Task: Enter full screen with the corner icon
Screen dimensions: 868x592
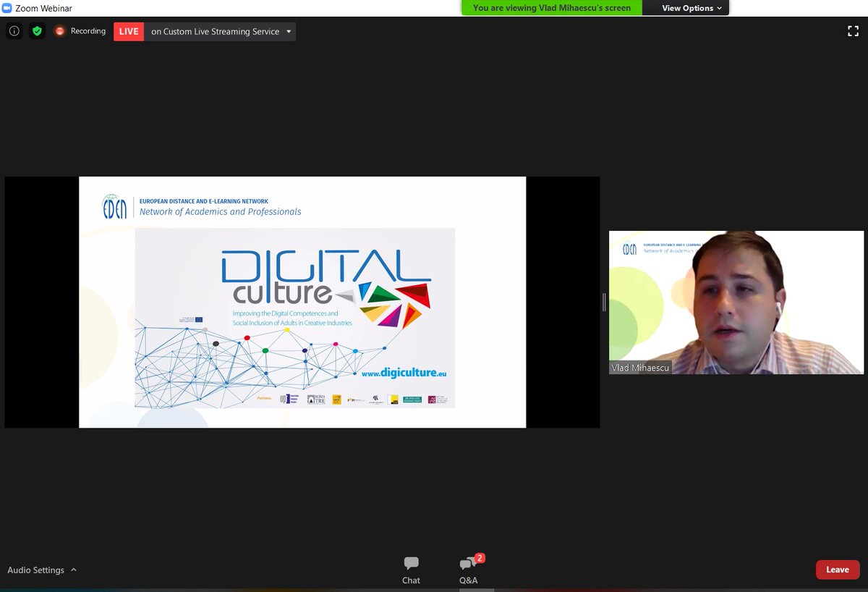Action: pyautogui.click(x=853, y=31)
